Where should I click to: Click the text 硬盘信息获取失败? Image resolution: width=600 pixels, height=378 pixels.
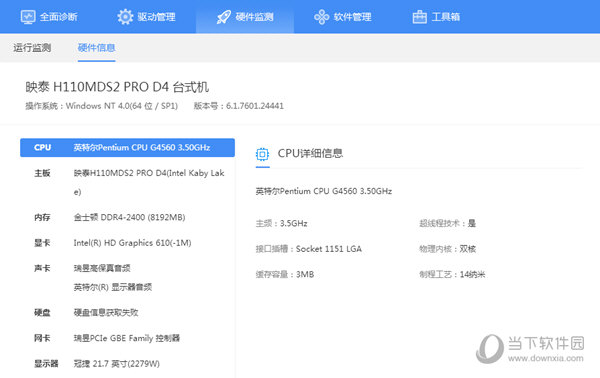(106, 313)
